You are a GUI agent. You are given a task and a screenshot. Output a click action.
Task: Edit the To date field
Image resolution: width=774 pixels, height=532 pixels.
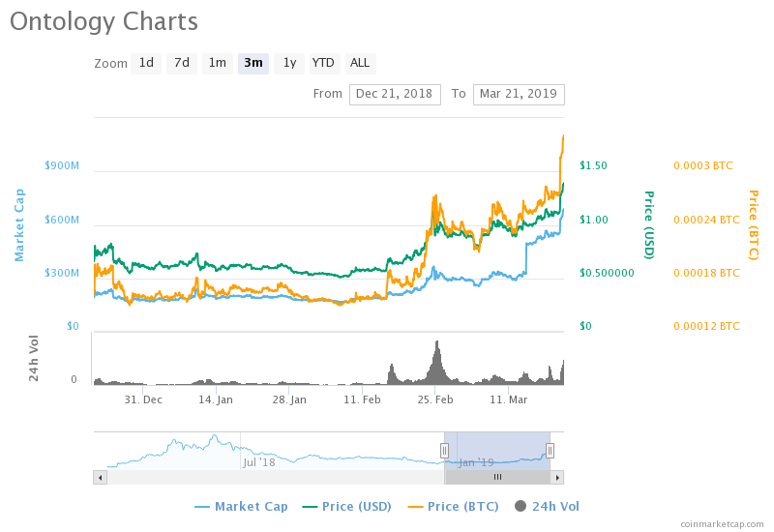(519, 94)
